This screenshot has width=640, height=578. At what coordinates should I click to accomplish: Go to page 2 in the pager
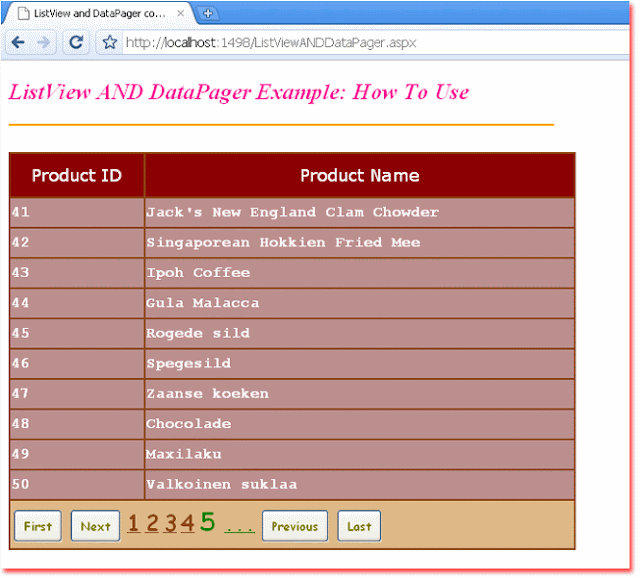coord(152,523)
